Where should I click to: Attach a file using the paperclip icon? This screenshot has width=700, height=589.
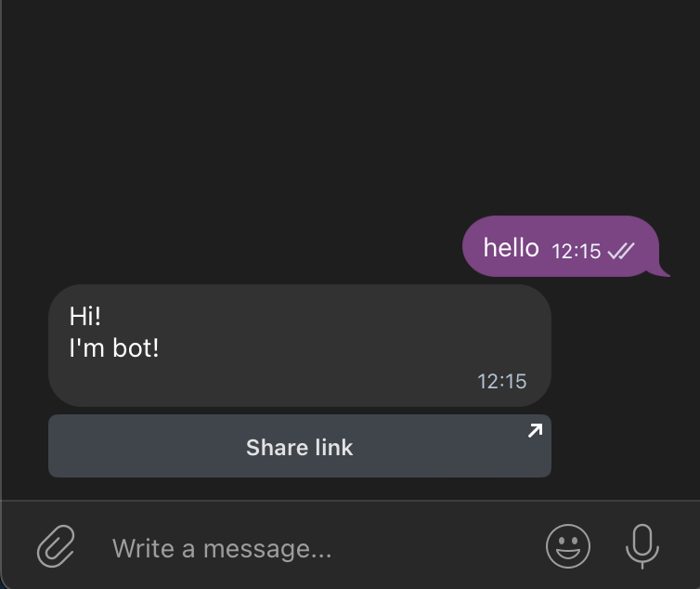pyautogui.click(x=56, y=546)
